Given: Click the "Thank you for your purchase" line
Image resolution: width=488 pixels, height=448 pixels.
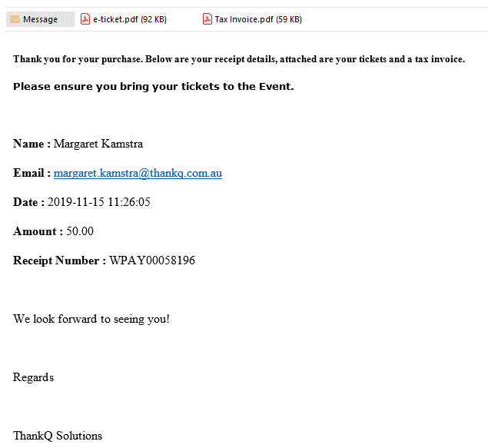Looking at the screenshot, I should tap(238, 59).
